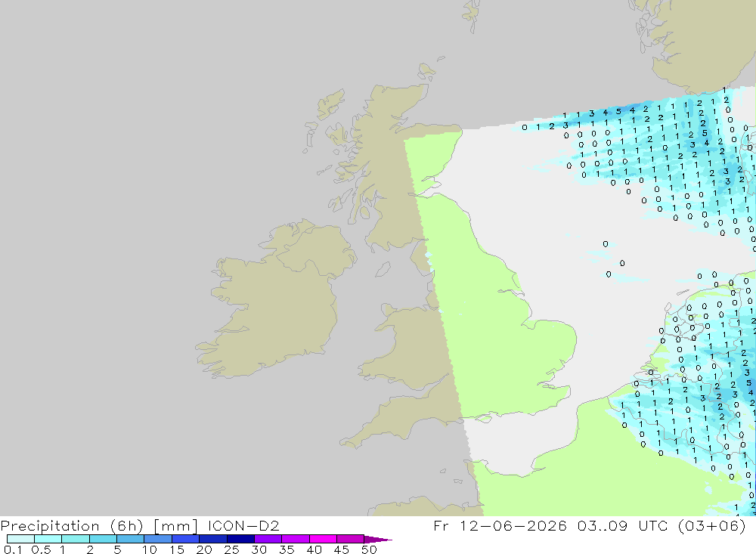Click the '0.5' legend label
The image size is (756, 554).
click(41, 549)
